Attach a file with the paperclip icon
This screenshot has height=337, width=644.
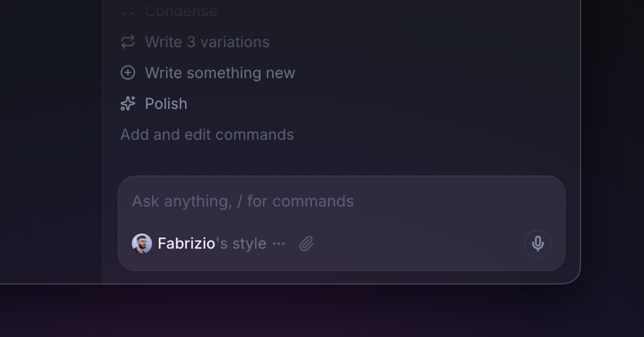point(306,244)
